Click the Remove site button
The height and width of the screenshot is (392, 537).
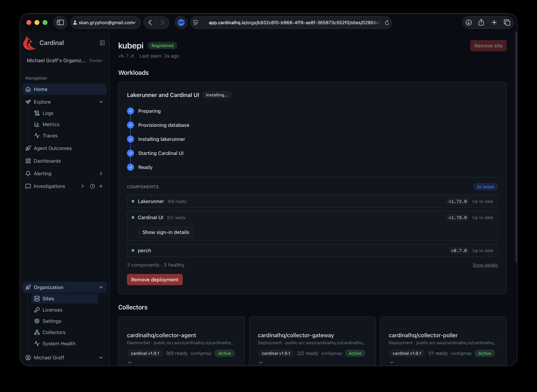(488, 46)
